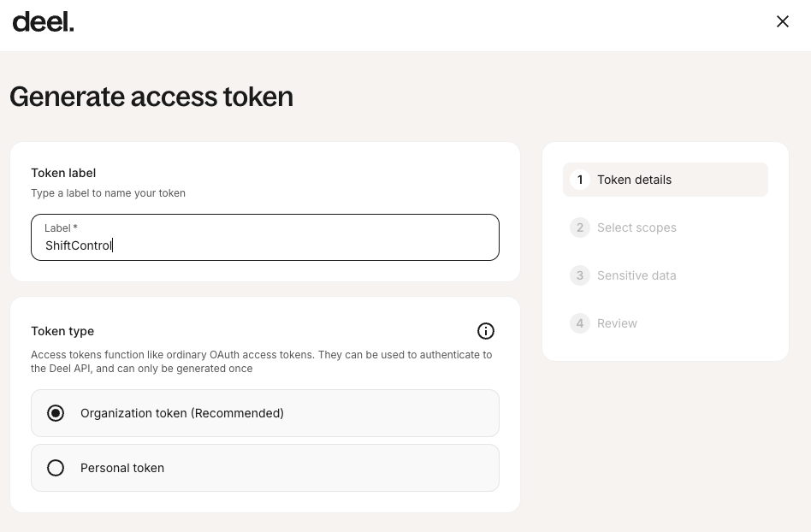This screenshot has width=811, height=532.
Task: Select the Organization token radio button
Action: [56, 413]
